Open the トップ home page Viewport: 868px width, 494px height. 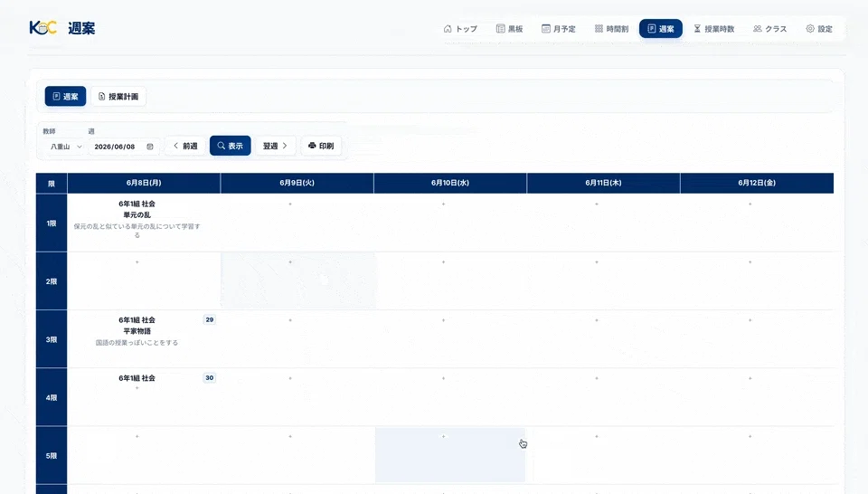coord(460,29)
